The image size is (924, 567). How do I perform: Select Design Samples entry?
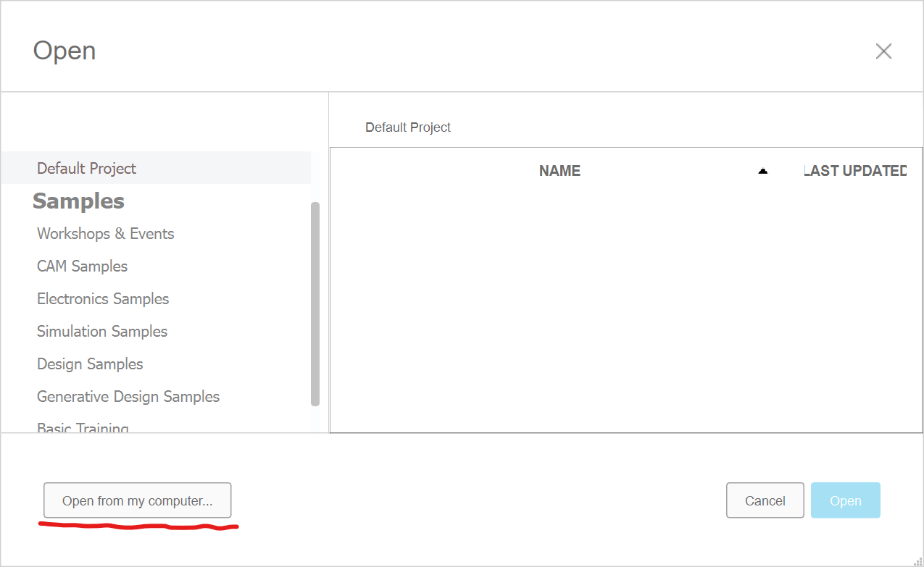pyautogui.click(x=90, y=364)
